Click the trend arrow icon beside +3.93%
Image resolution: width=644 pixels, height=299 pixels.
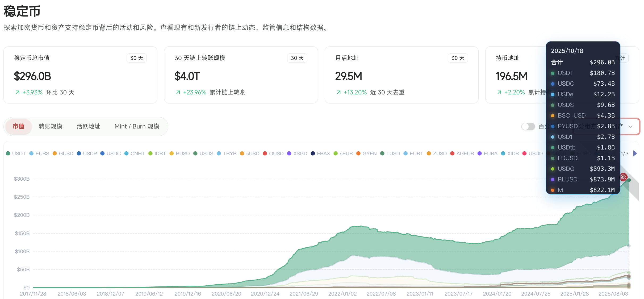18,92
